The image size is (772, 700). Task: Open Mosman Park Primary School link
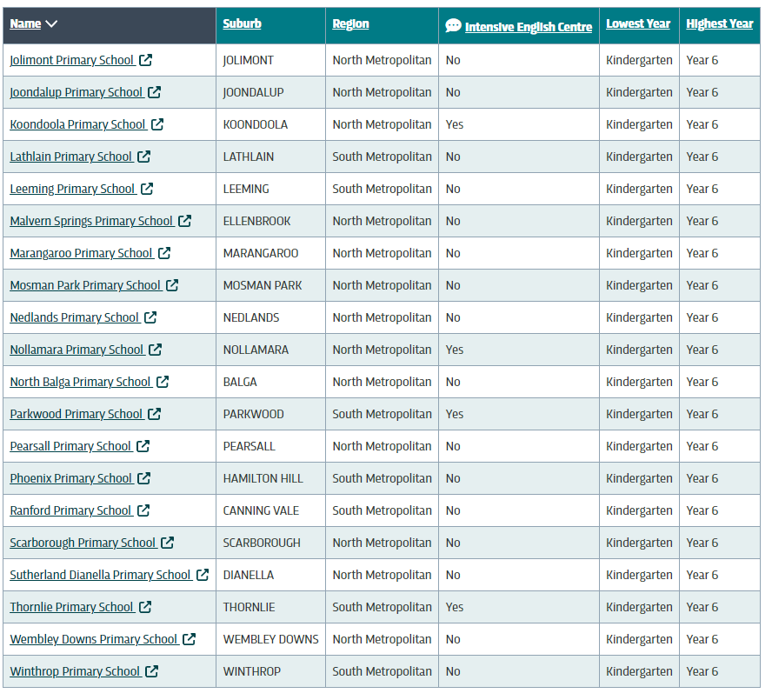click(x=86, y=285)
